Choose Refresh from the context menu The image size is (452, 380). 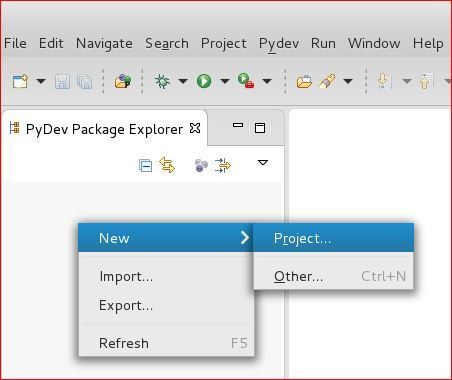coord(166,343)
